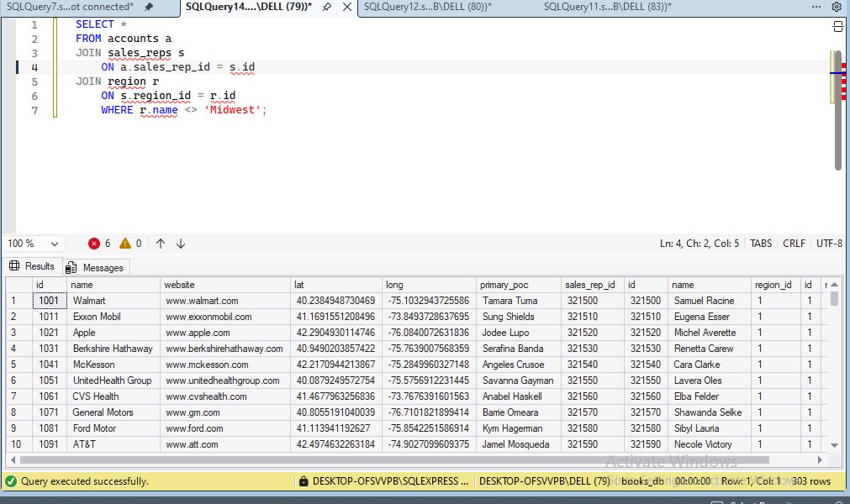Image resolution: width=850 pixels, height=504 pixels.
Task: Open the SQLQuery11 DELL (83) tab
Action: coord(608,7)
